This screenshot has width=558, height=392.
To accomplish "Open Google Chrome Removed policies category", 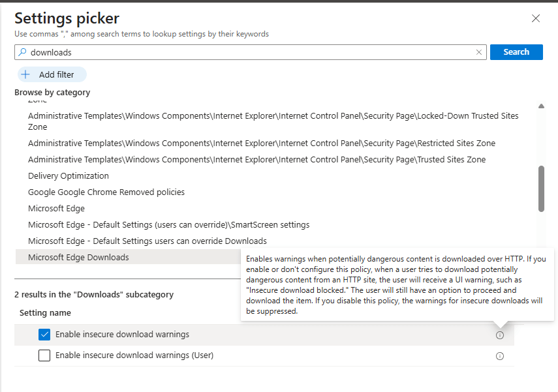I will pyautogui.click(x=106, y=192).
